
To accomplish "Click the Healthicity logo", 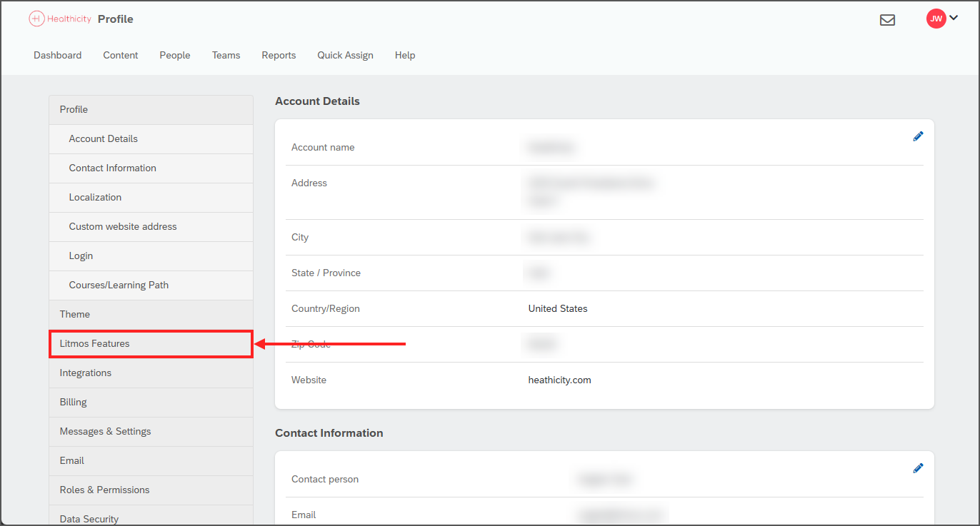I will 60,19.
